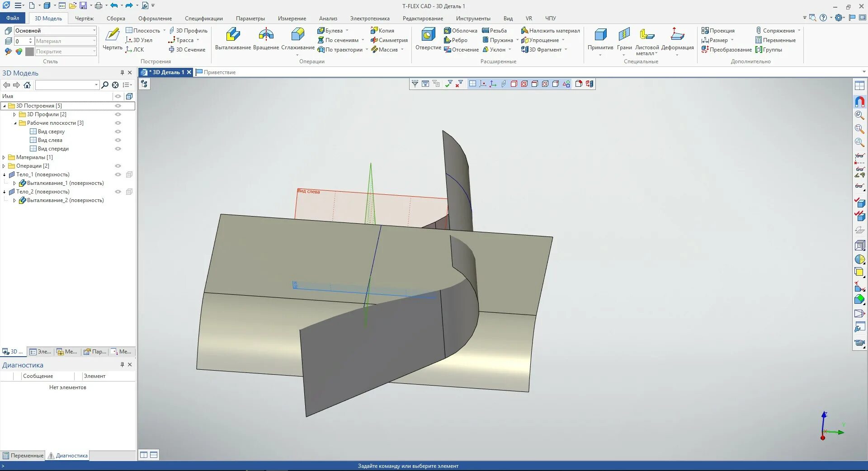Click the Плоскость (Workplane) tool
The height and width of the screenshot is (471, 868).
click(x=143, y=30)
